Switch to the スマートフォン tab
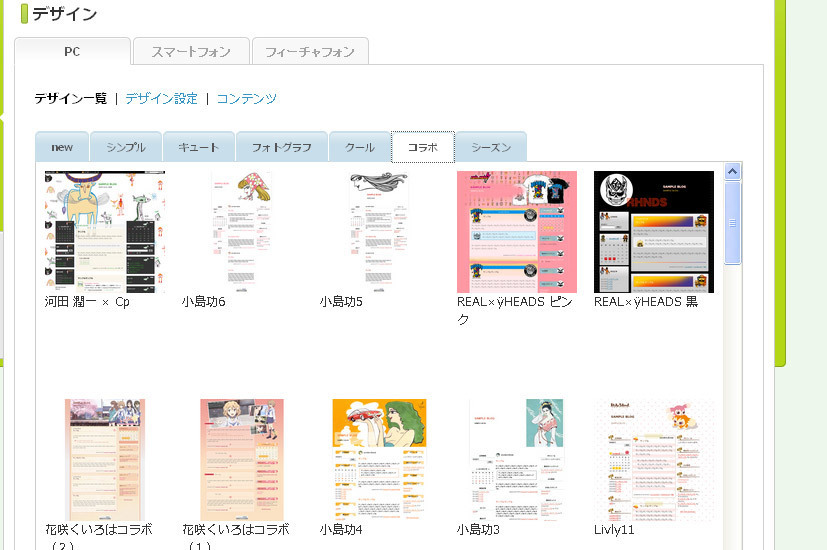827x550 pixels. point(191,51)
